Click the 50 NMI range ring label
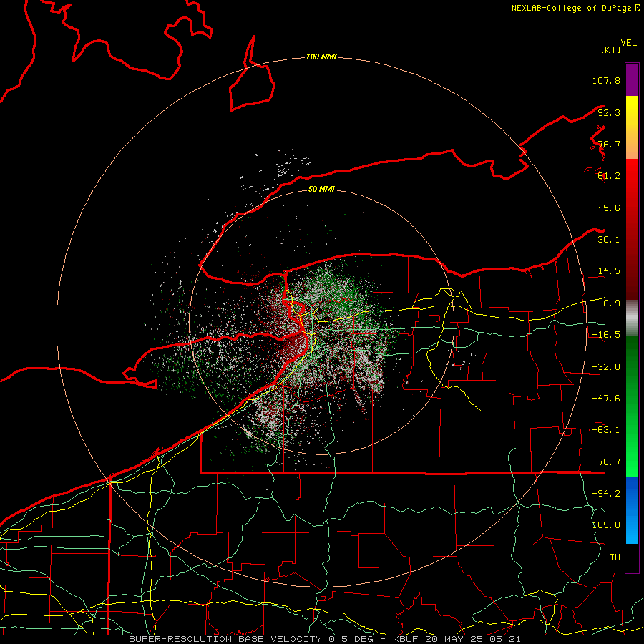 coord(321,189)
